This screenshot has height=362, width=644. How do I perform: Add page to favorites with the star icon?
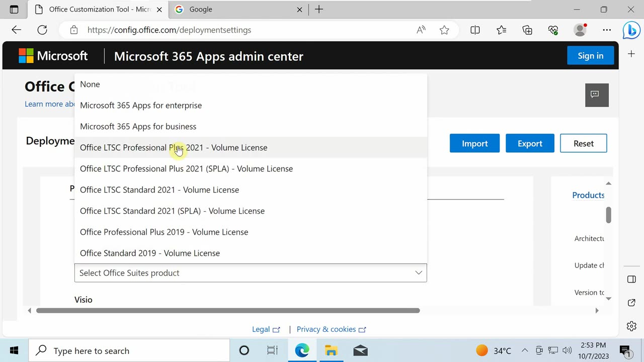(x=444, y=30)
